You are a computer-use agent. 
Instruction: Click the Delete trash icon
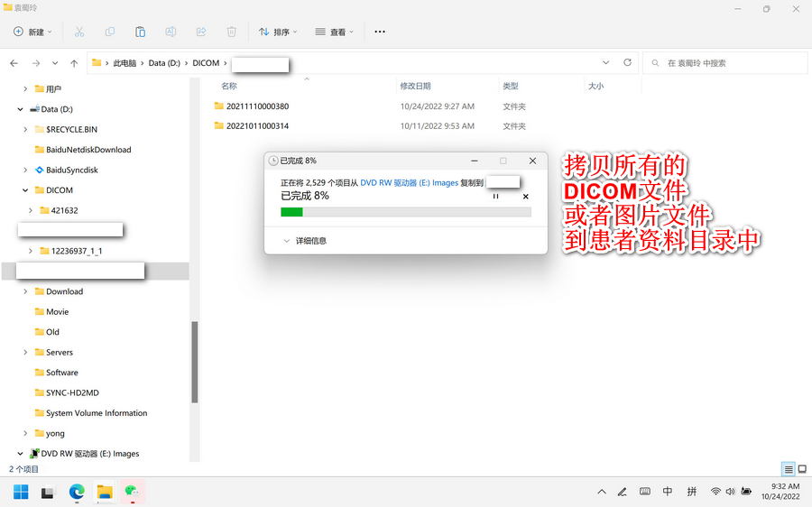tap(232, 32)
